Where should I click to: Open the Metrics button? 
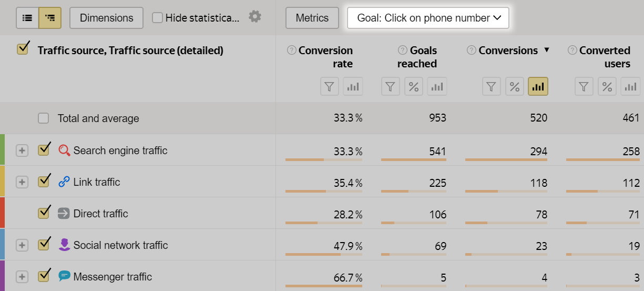tap(312, 18)
